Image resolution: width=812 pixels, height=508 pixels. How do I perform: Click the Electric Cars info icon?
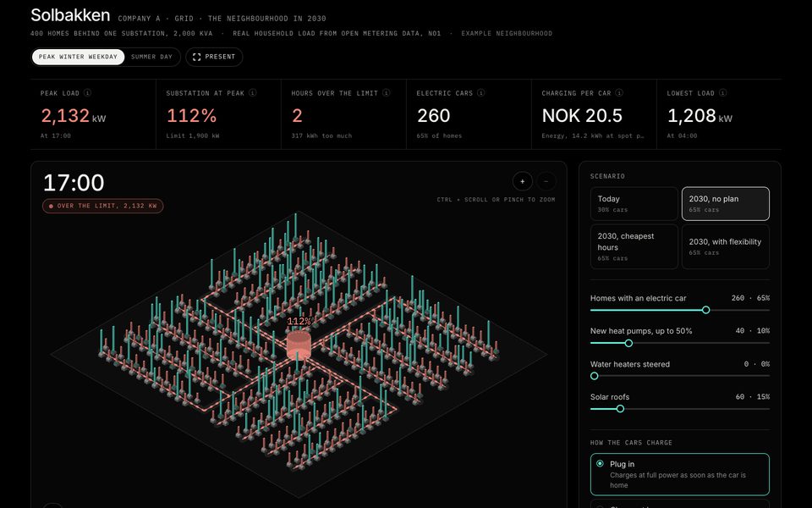pyautogui.click(x=481, y=93)
